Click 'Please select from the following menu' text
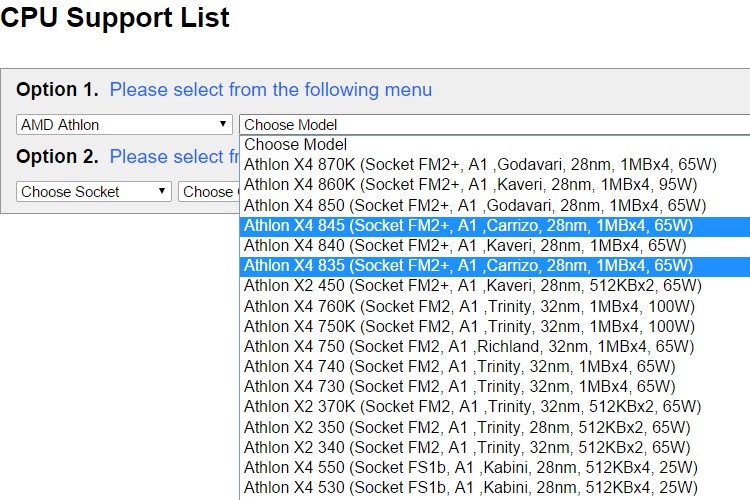750x500 pixels. [x=271, y=90]
